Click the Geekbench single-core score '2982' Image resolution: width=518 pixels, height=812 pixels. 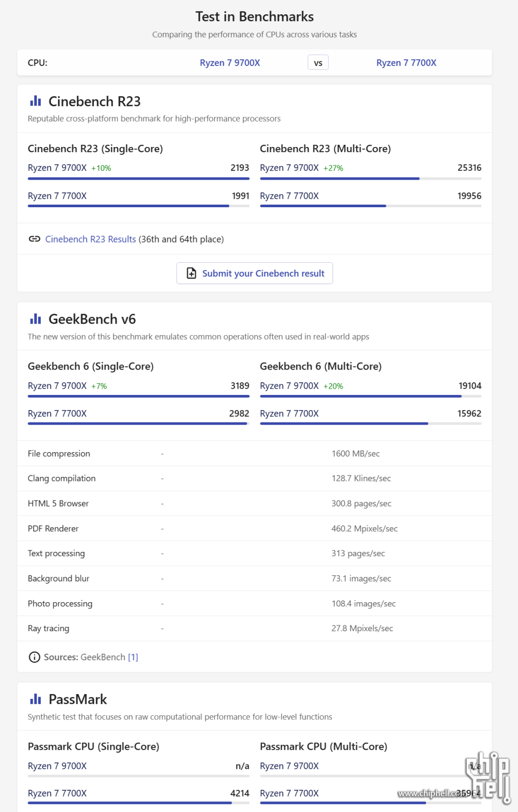coord(239,413)
